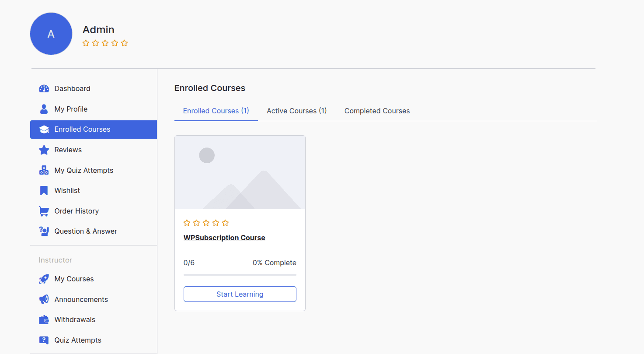Click the Wishlist bookmark icon

[44, 191]
